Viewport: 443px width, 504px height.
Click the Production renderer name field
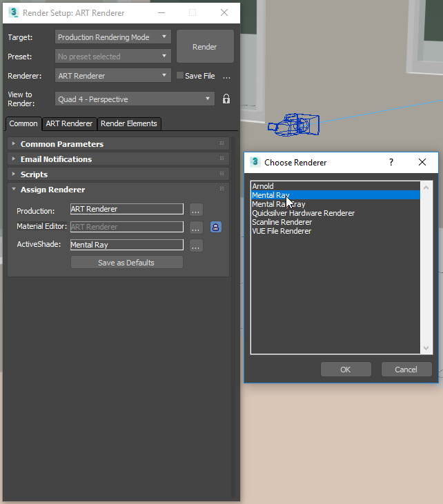click(127, 209)
